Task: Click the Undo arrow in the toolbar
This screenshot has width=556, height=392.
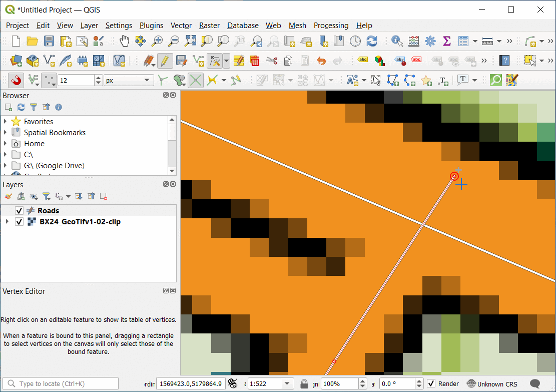Action: coord(321,61)
